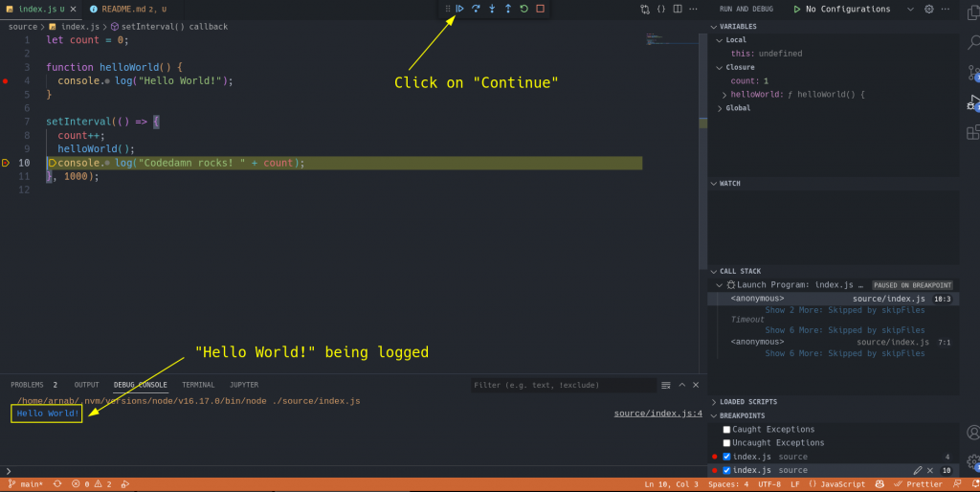Open Extensions view in activity bar
Screen dimensions: 980x492
click(973, 132)
